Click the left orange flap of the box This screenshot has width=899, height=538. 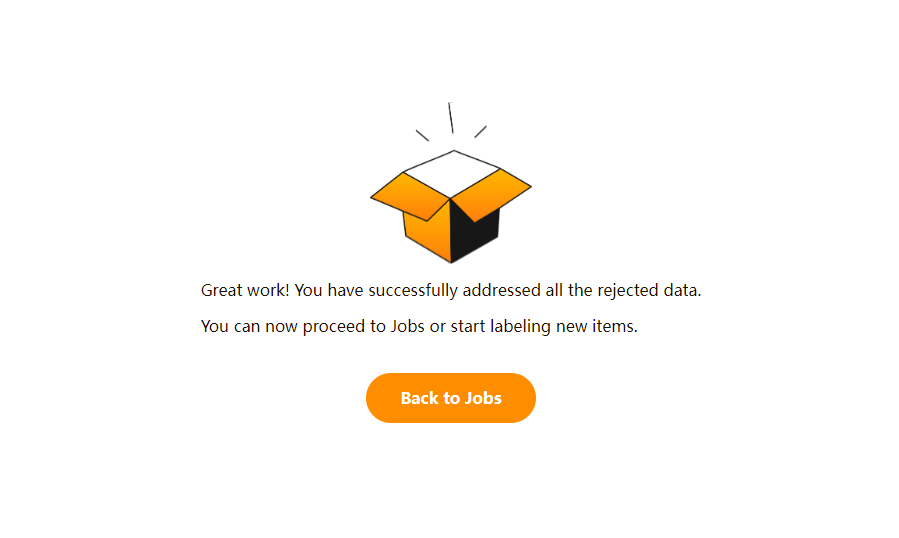click(410, 196)
